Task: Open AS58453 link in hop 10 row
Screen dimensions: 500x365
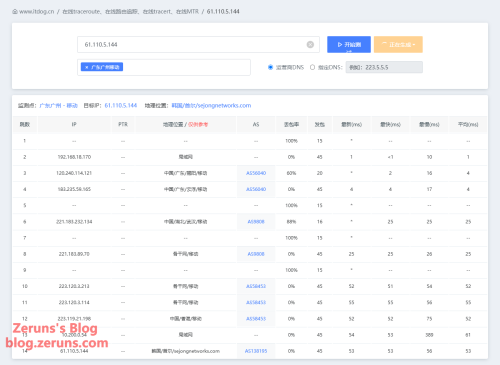Action: (x=256, y=286)
